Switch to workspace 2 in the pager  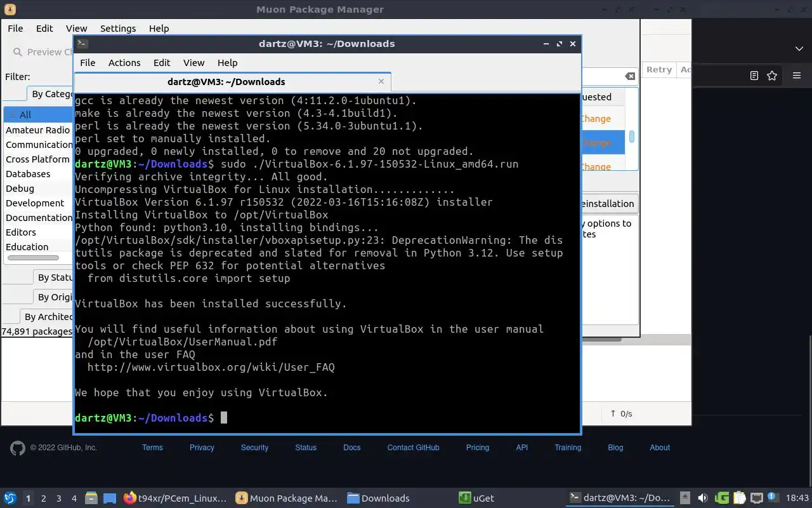(x=43, y=498)
